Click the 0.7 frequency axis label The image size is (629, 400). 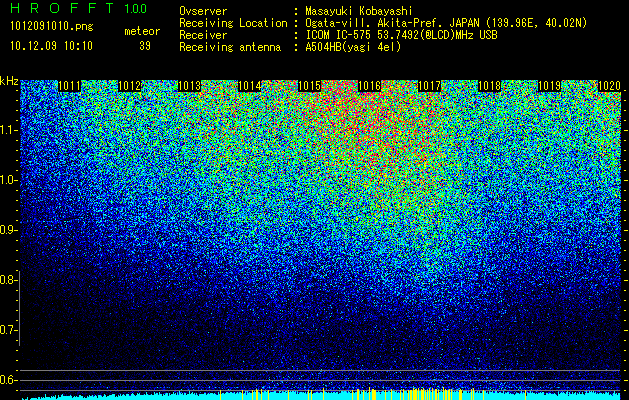(x=9, y=330)
